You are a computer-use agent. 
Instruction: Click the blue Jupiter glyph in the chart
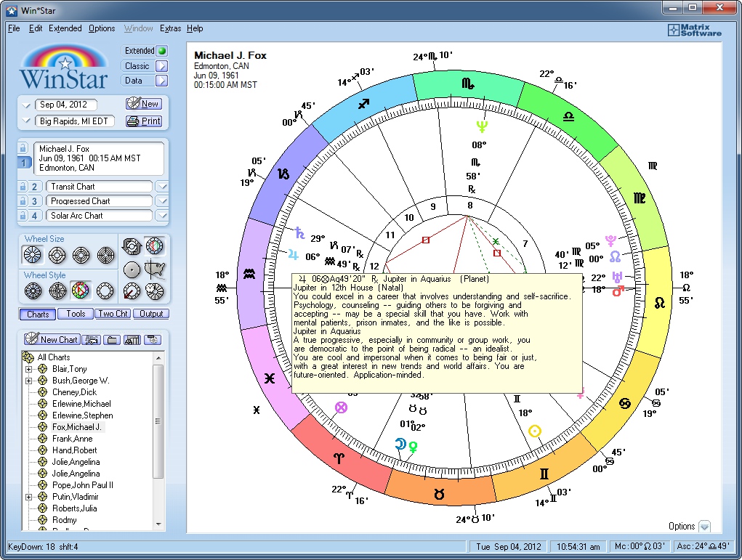(294, 255)
